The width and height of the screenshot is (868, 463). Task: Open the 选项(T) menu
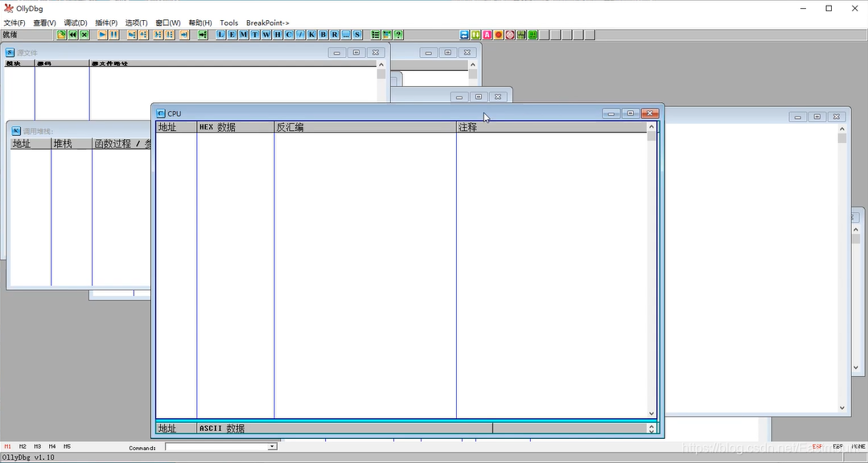(x=136, y=23)
